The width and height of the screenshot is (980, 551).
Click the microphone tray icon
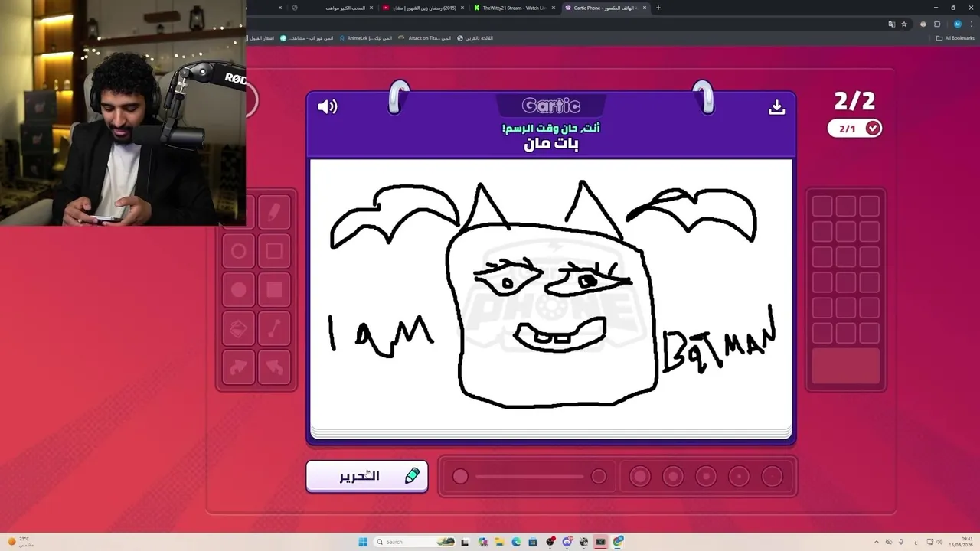(x=901, y=542)
